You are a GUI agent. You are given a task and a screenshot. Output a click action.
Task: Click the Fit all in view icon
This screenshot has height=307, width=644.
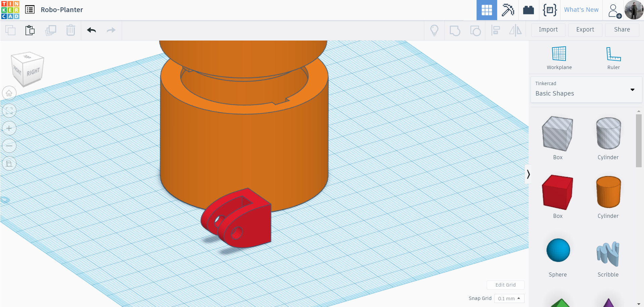9,111
